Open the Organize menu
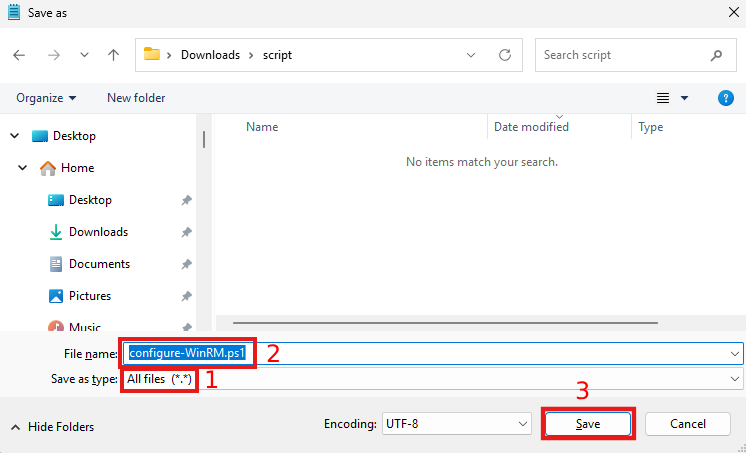 [46, 98]
